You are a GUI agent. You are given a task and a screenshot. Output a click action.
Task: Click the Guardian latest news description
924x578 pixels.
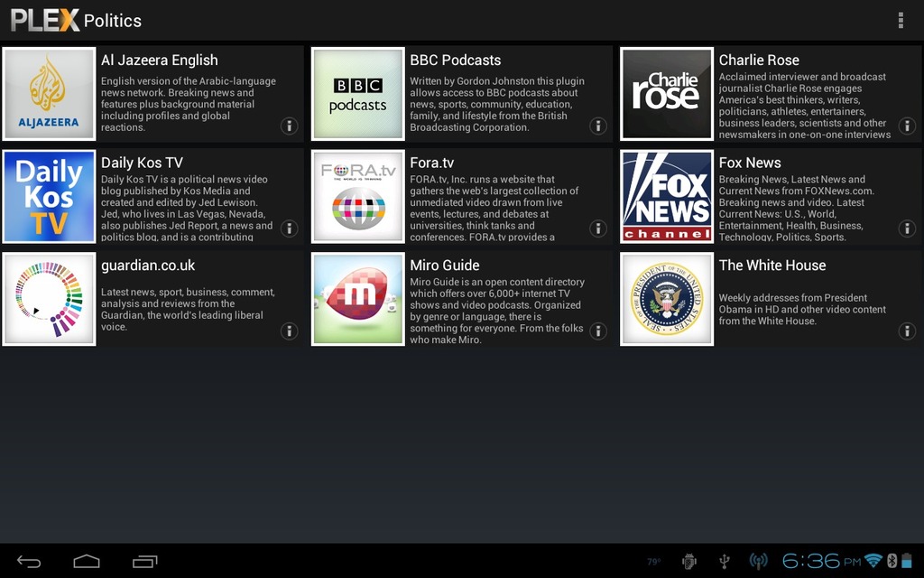188,310
